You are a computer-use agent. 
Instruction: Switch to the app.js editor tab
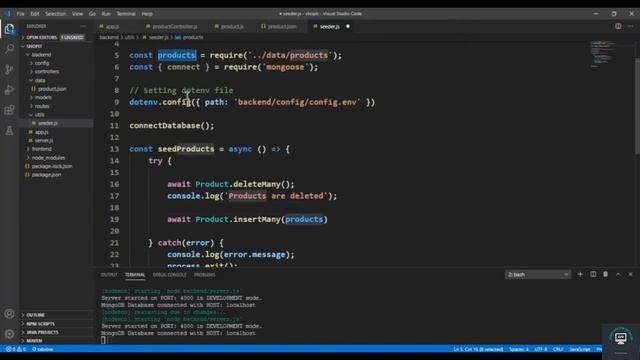(x=113, y=27)
